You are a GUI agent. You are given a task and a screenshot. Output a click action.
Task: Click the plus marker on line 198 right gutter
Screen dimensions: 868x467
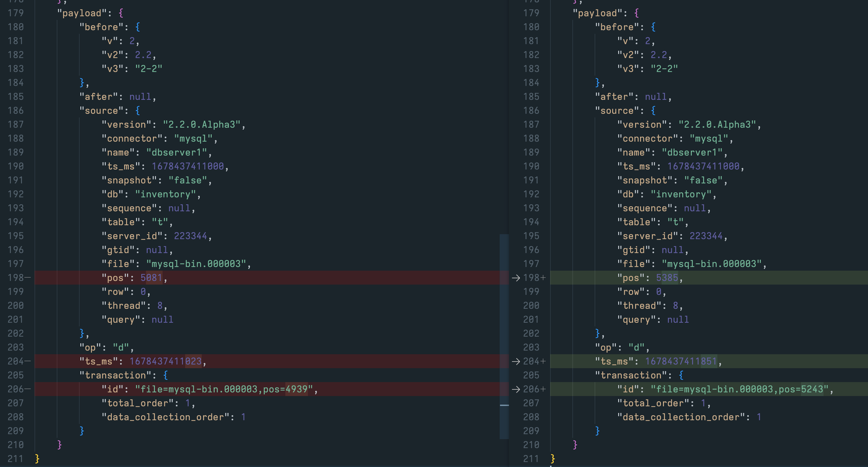tap(543, 278)
